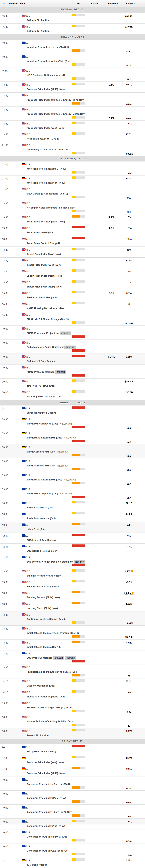This screenshot has height=868, width=145.
Task: Click the info icon next to 1.653M
Action: coord(133,593)
